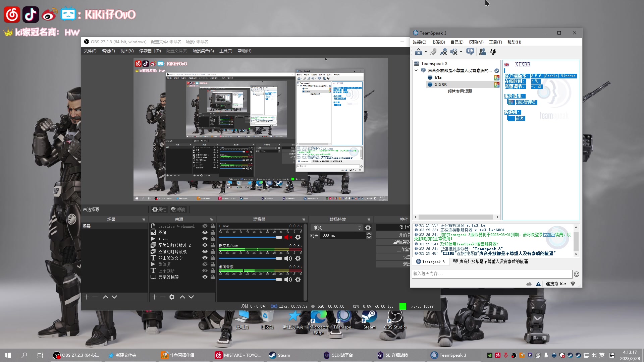Move scene down with the down arrow

[114, 297]
